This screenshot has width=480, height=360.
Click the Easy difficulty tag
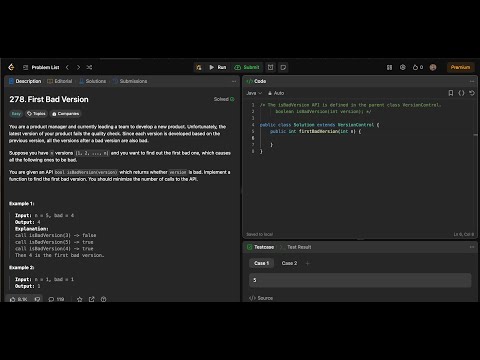16,114
